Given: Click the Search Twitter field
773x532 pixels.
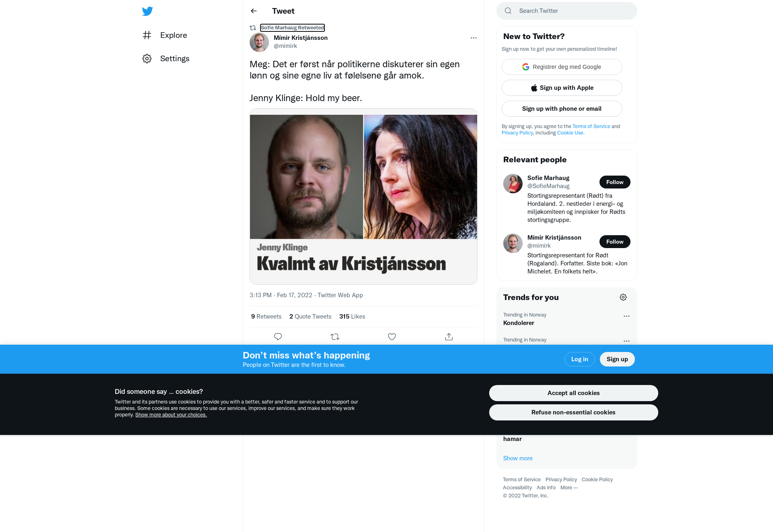Looking at the screenshot, I should [566, 11].
